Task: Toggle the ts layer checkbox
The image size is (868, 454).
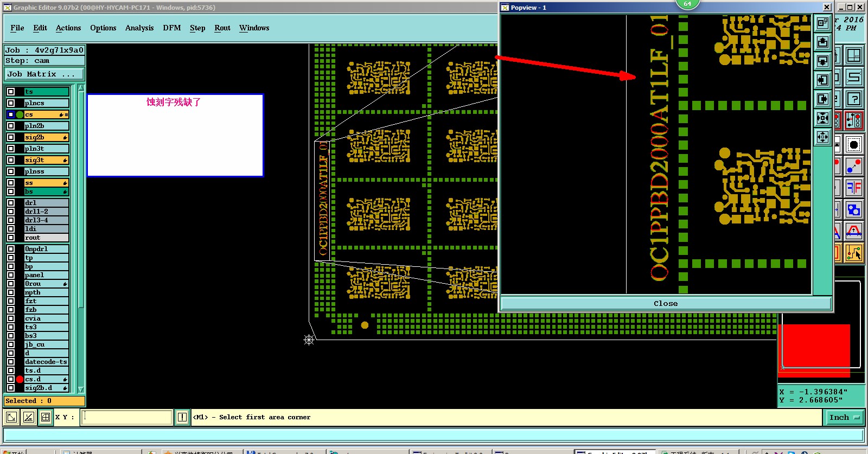Action: pyautogui.click(x=11, y=92)
